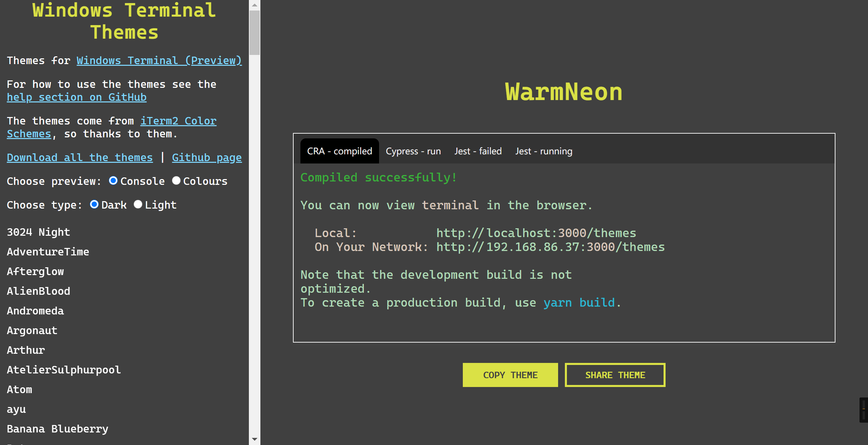Open the Windows Terminal (Preview) link
Screen dimensions: 868x445
(x=159, y=61)
